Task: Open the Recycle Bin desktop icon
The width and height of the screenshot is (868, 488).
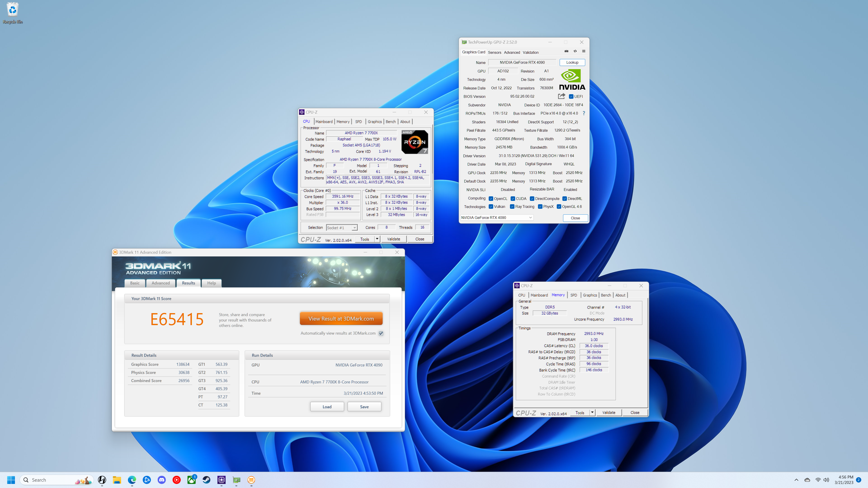Action: [x=12, y=13]
